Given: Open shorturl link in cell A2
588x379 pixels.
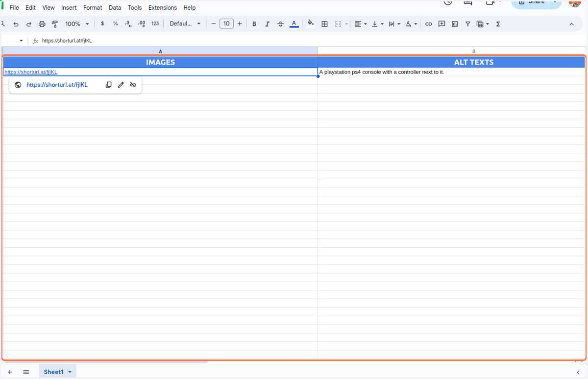Looking at the screenshot, I should tap(31, 72).
